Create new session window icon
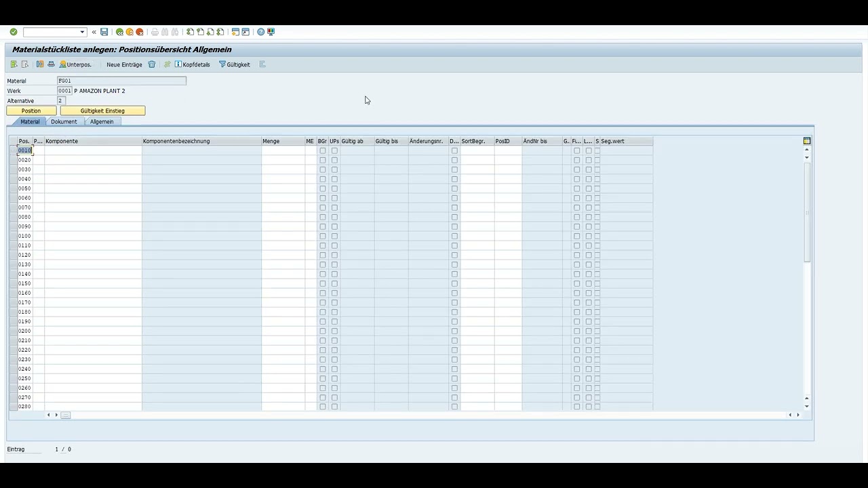The width and height of the screenshot is (868, 488). coord(235,32)
